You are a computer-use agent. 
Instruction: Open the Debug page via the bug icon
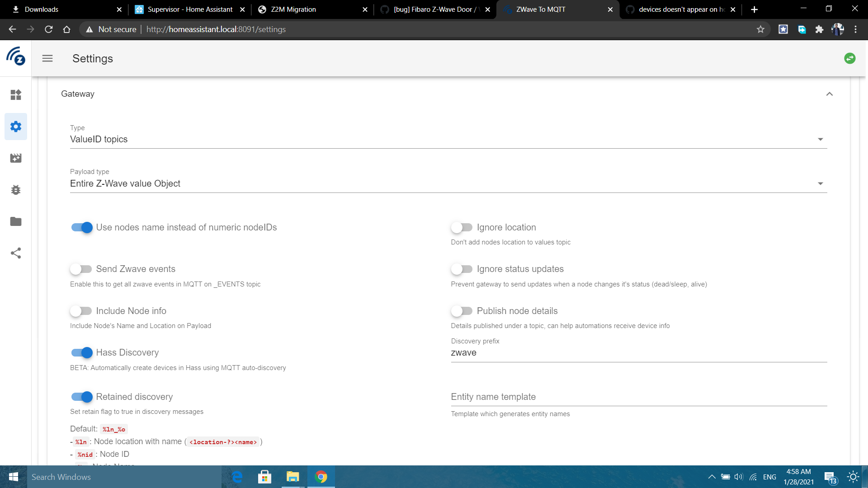16,190
